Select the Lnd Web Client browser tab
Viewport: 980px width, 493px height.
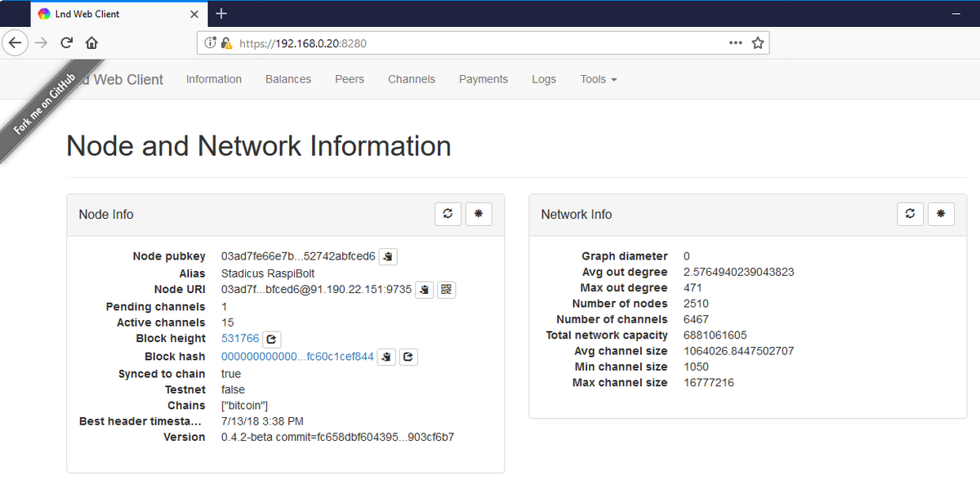point(118,14)
